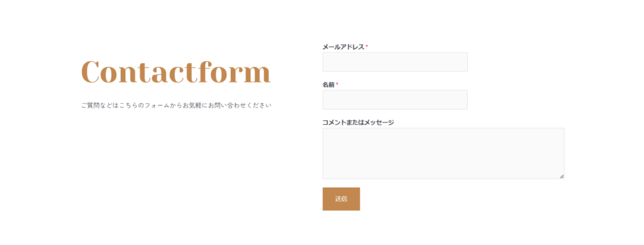
Task: Select the text box beneath 名前 label
Action: pos(395,100)
